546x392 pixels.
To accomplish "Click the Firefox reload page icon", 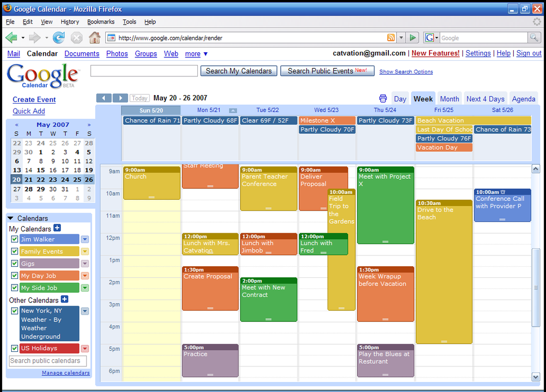I will [x=58, y=38].
